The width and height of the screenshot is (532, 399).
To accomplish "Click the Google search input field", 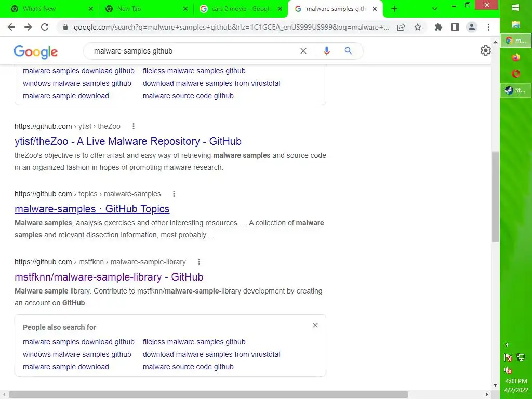I will (193, 51).
